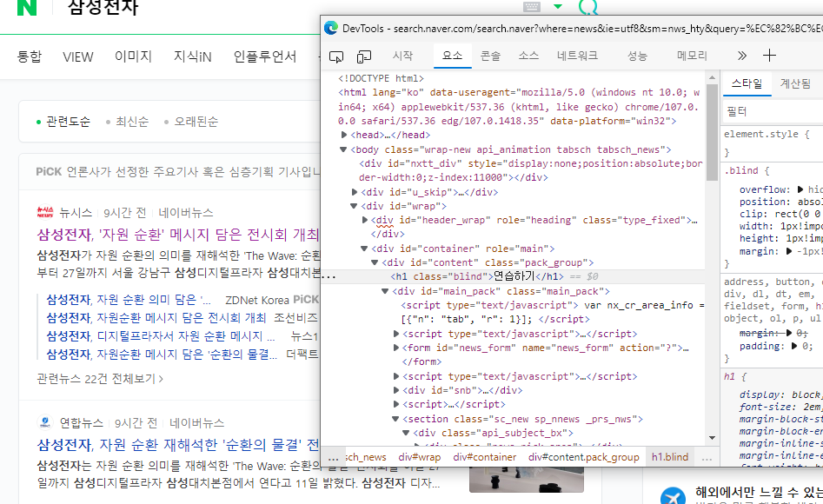Click the 연합뉴스 press logo icon
823x504 pixels.
click(x=45, y=422)
